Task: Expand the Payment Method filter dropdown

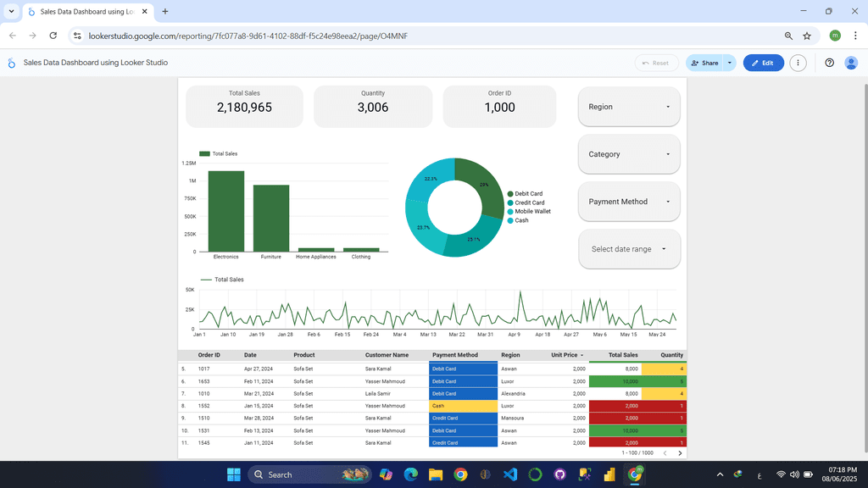Action: pos(629,202)
